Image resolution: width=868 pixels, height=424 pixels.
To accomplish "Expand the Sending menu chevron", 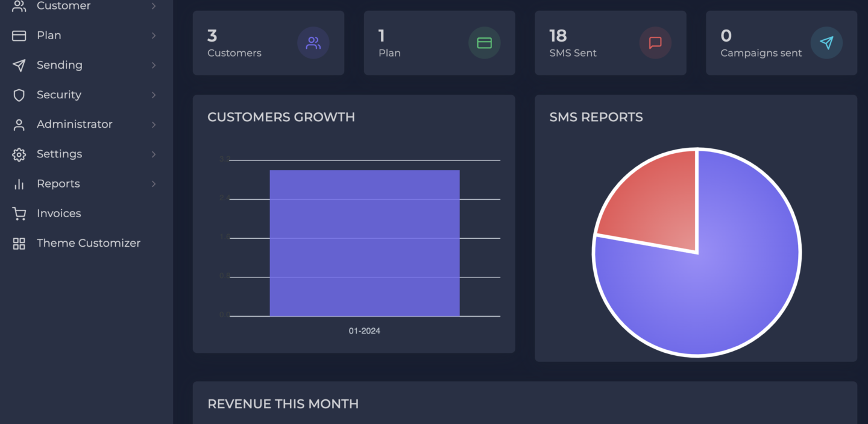I will [x=154, y=65].
